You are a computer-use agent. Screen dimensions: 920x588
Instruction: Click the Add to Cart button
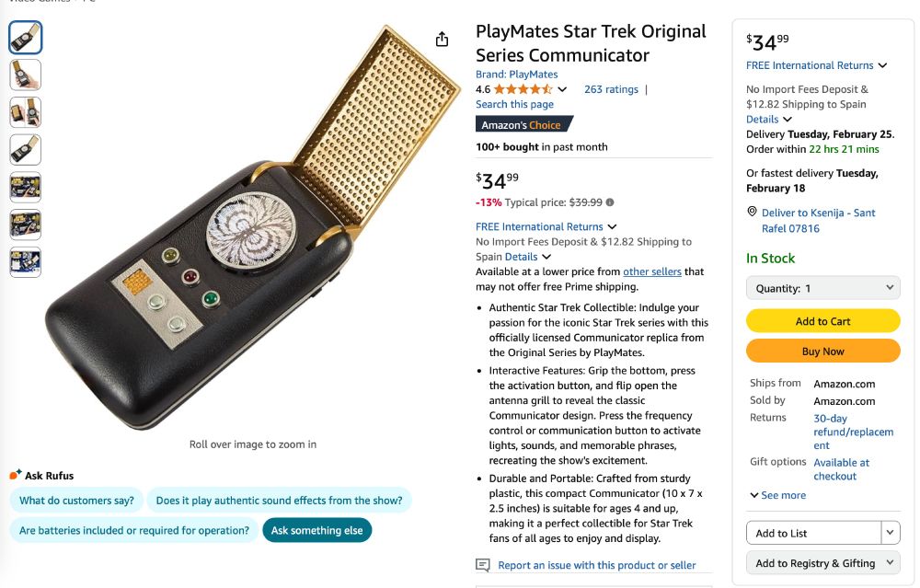click(x=822, y=321)
